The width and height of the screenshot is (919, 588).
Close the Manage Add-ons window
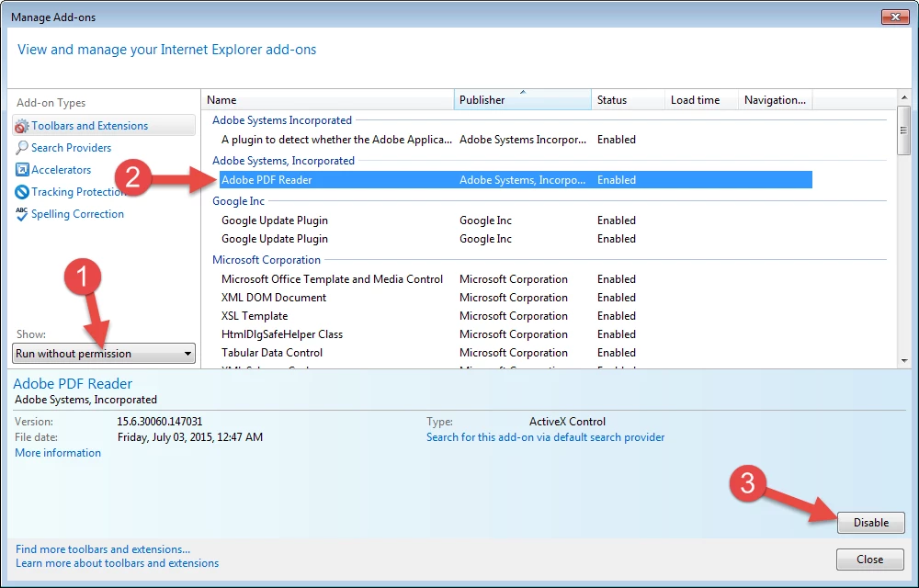tap(895, 17)
